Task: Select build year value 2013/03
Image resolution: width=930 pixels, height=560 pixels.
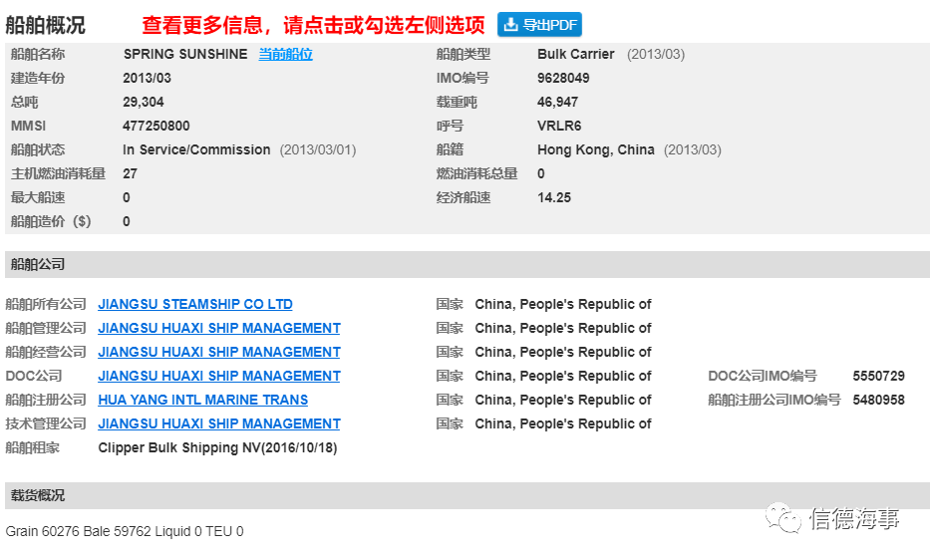Action: point(147,79)
